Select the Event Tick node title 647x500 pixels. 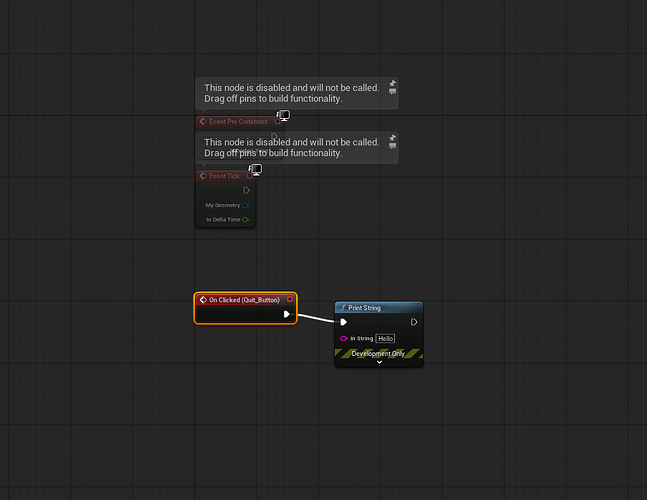click(x=224, y=176)
